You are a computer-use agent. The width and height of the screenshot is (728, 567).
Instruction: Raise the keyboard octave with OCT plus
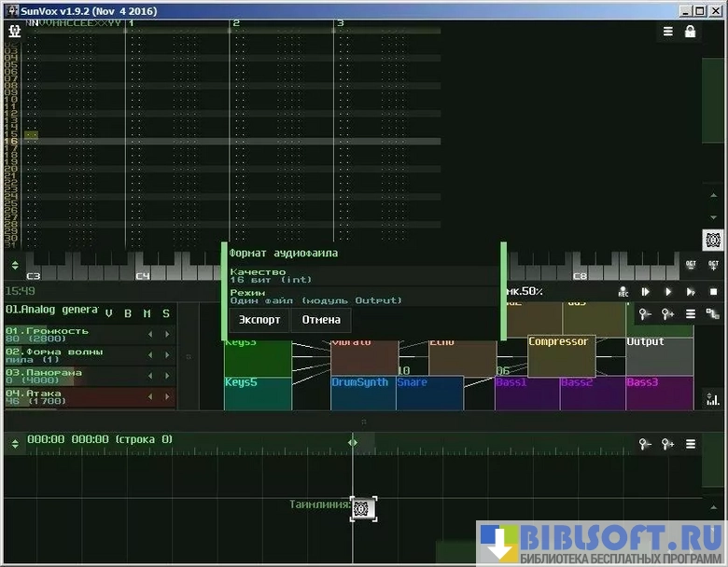713,266
